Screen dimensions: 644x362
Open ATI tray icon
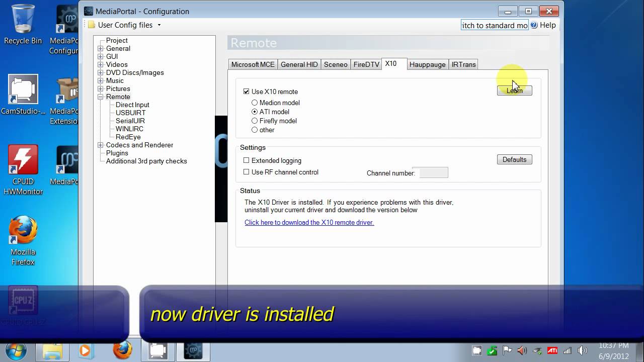click(552, 351)
